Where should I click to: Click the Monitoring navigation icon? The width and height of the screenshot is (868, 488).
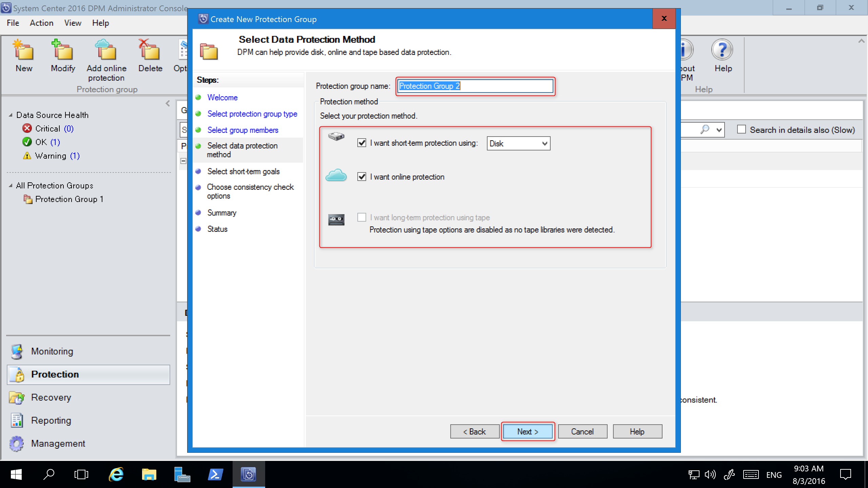point(17,351)
